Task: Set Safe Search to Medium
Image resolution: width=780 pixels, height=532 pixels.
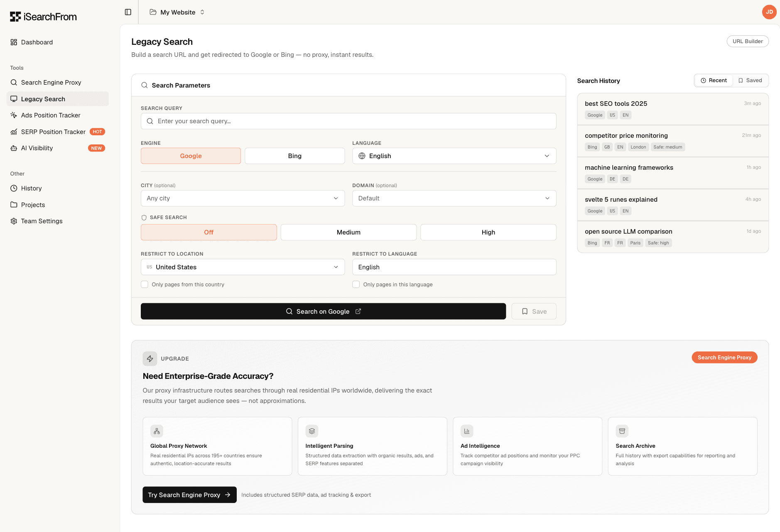Action: coord(348,232)
